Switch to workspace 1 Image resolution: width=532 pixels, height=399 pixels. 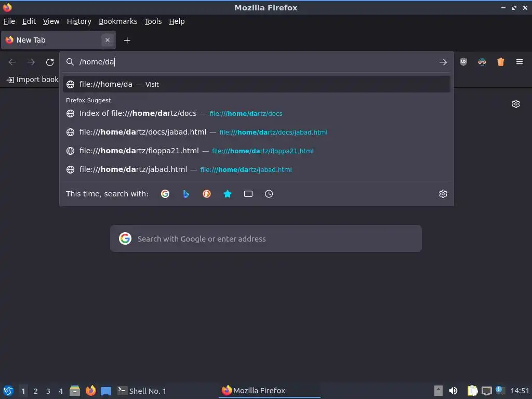[x=23, y=391]
